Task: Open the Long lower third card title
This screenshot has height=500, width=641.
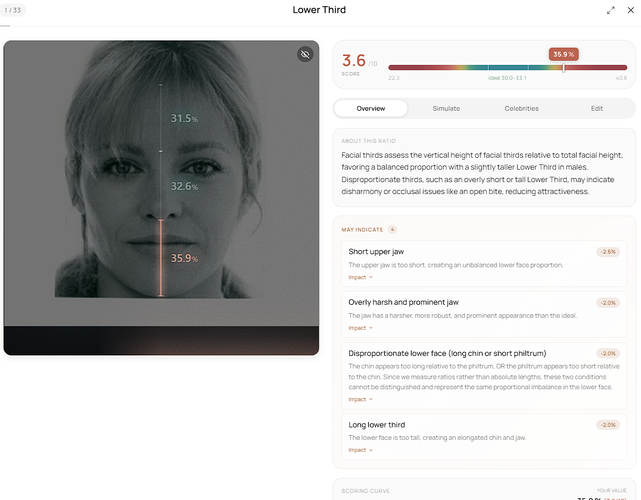Action: coord(377,425)
